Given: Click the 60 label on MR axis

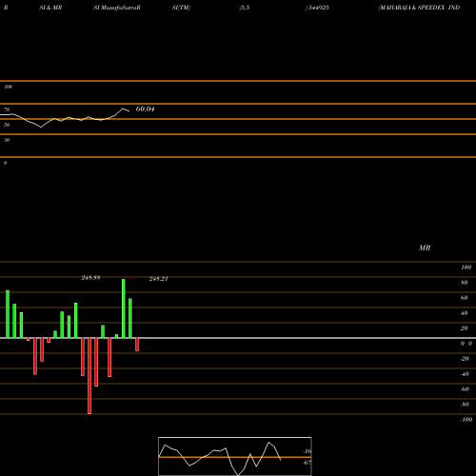Looking at the screenshot, I should click(465, 298).
